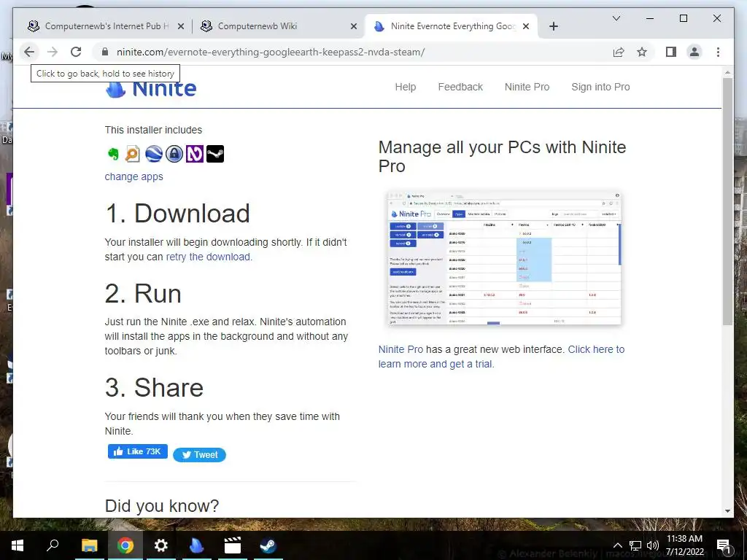Open Windows taskbar search
This screenshot has width=747, height=560.
pos(53,545)
